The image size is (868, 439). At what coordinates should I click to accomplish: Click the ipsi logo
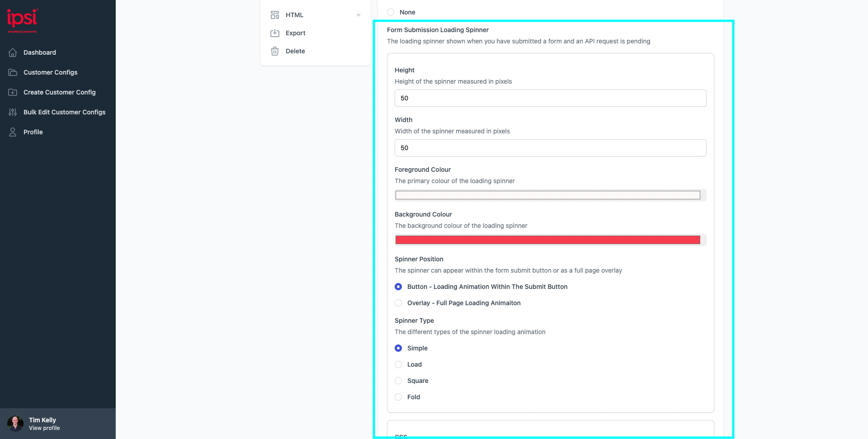pos(22,20)
